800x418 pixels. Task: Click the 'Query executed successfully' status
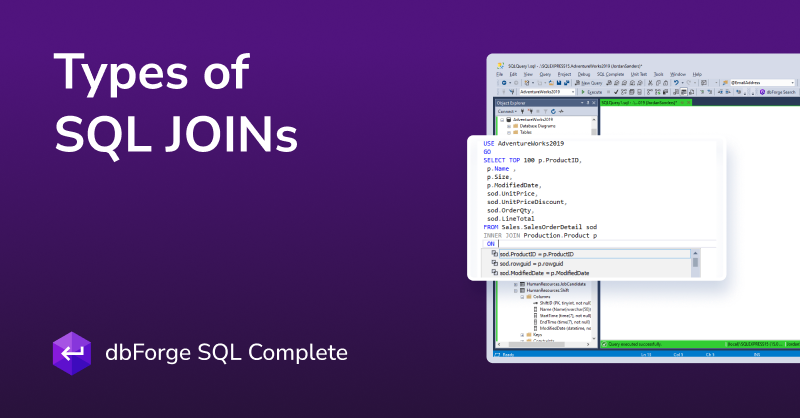coord(634,345)
